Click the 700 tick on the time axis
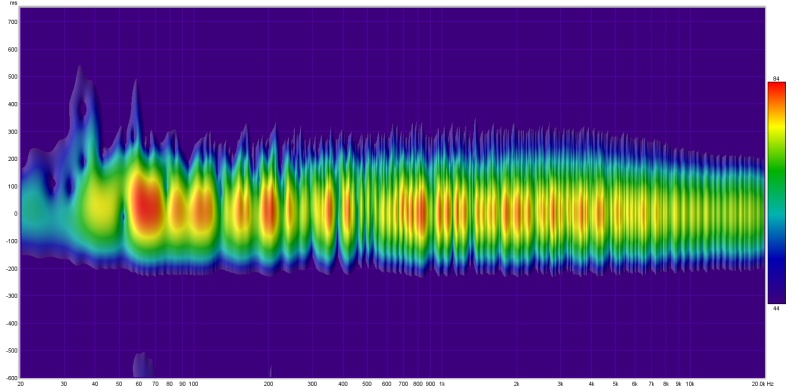This screenshot has height=389, width=800. [12, 22]
